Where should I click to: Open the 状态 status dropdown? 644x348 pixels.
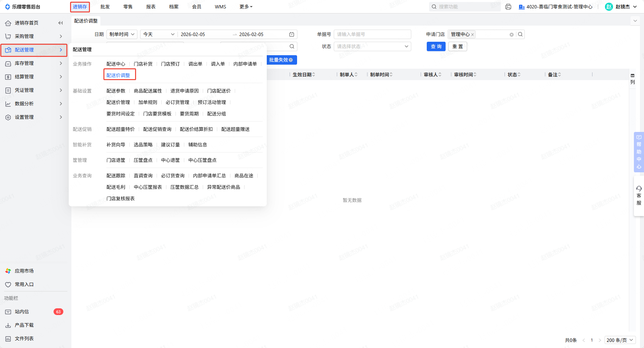pyautogui.click(x=373, y=46)
